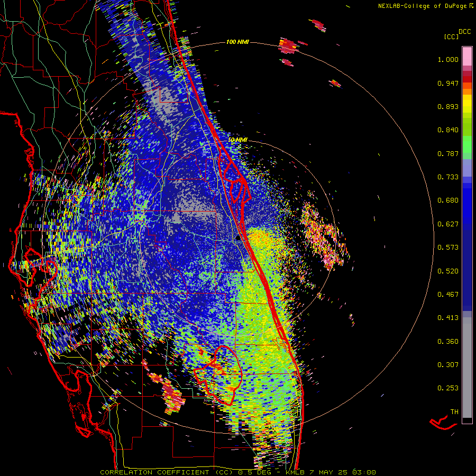The image size is (476, 476).
Task: Select the 0.840 scale value
Action: (448, 130)
